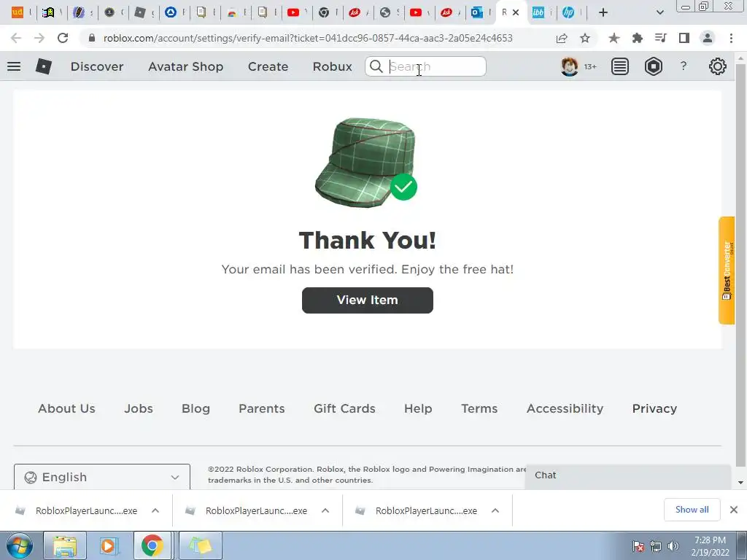Open a new browser tab

[603, 13]
